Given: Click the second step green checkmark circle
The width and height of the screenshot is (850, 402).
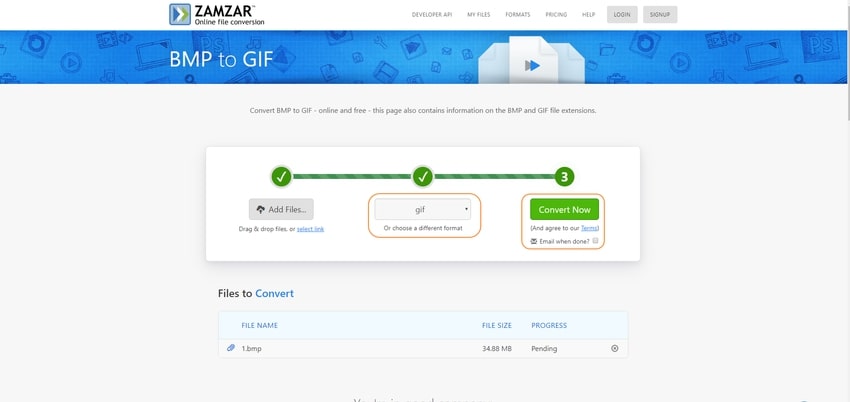Looking at the screenshot, I should (423, 177).
